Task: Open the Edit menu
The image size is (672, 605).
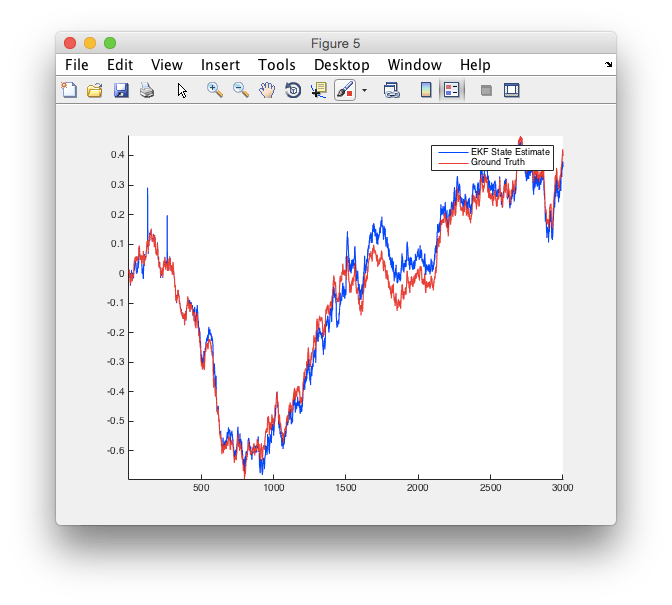Action: 120,65
